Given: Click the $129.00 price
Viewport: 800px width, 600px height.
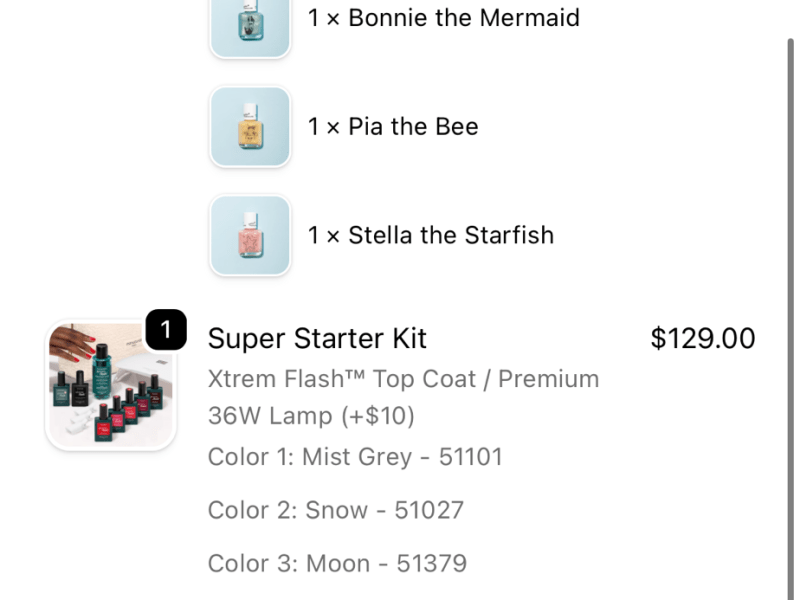Looking at the screenshot, I should click(x=702, y=339).
